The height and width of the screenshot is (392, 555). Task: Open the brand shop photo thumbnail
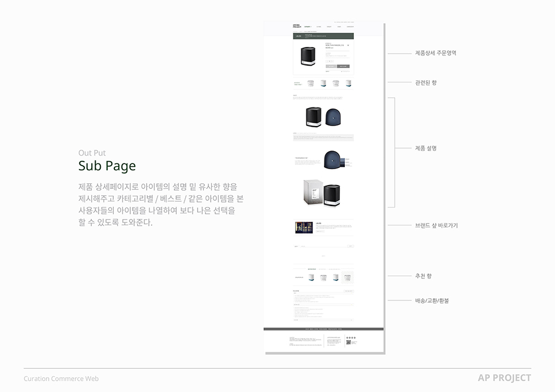304,227
